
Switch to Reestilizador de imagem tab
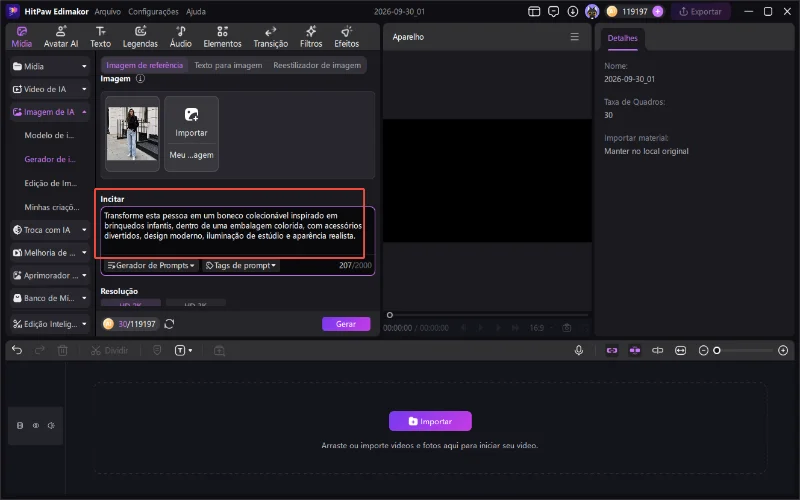point(317,65)
